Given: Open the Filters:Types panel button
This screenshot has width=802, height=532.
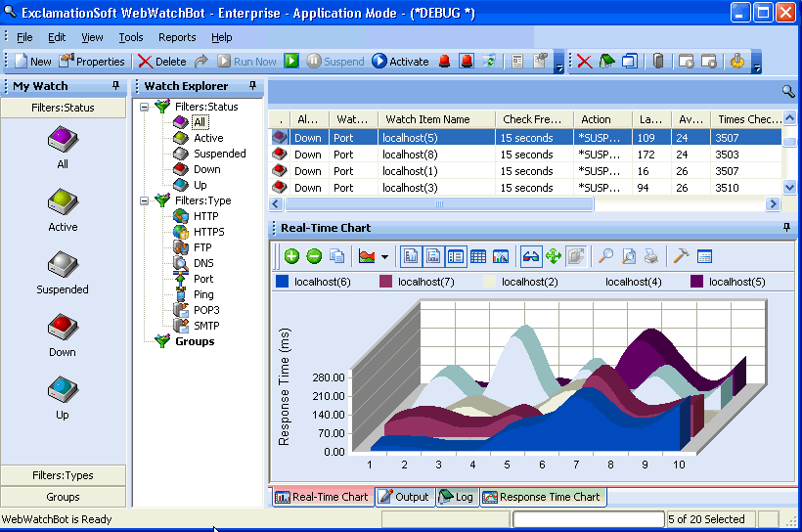Looking at the screenshot, I should pyautogui.click(x=63, y=475).
